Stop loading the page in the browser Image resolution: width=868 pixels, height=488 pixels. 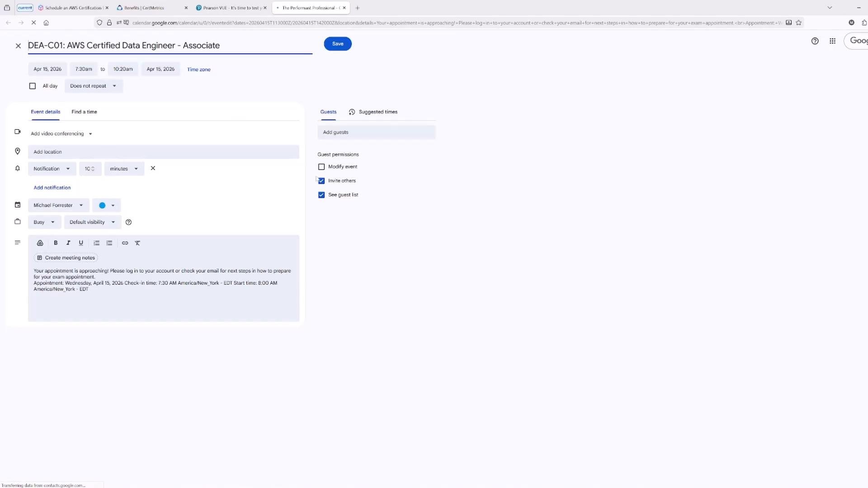pyautogui.click(x=33, y=23)
